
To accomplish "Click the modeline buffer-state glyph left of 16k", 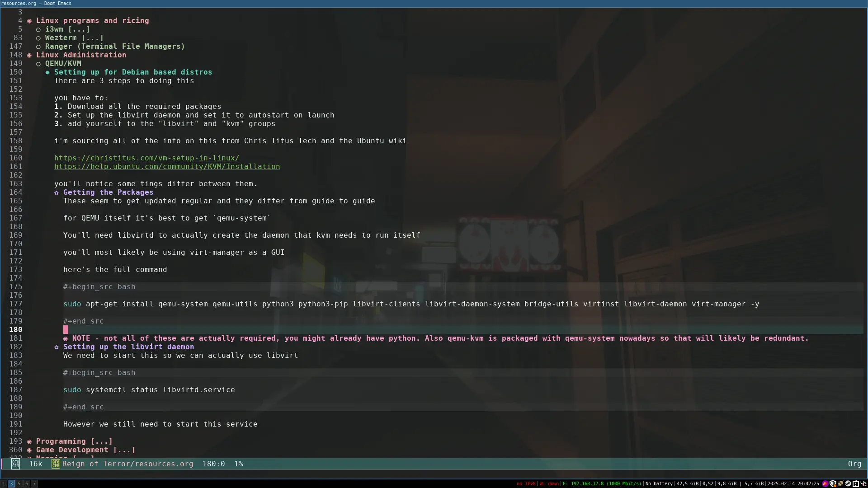I will coord(15,464).
